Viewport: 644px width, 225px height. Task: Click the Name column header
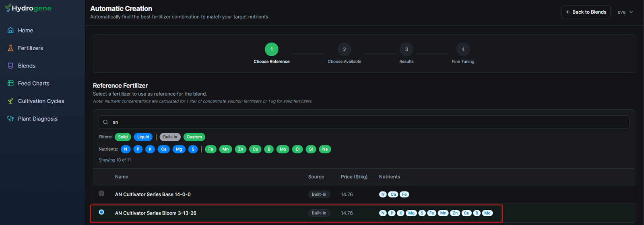click(122, 177)
